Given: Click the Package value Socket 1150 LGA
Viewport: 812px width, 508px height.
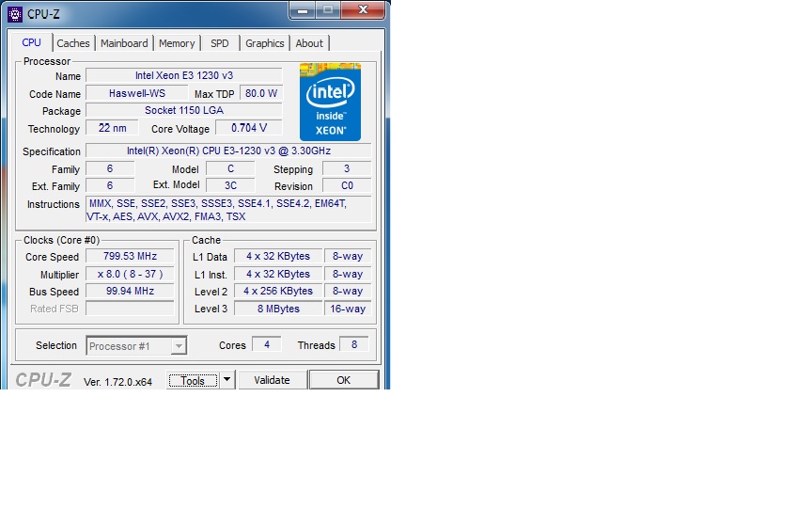Looking at the screenshot, I should pos(184,110).
